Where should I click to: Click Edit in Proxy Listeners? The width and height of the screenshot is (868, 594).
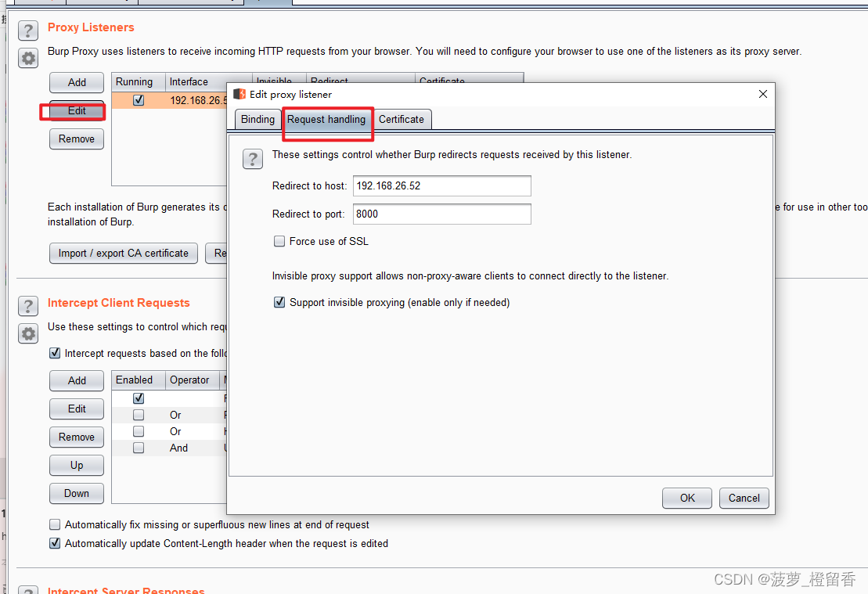77,110
